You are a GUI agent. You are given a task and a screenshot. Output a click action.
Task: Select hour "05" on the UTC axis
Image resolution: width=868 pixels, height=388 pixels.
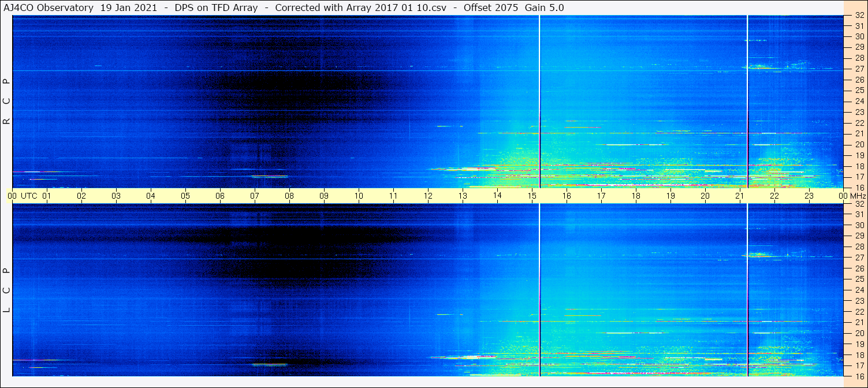(185, 196)
